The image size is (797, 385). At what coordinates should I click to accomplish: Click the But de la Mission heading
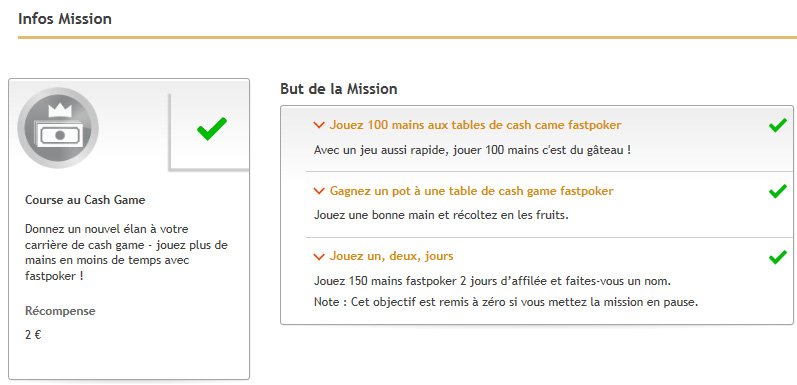339,89
